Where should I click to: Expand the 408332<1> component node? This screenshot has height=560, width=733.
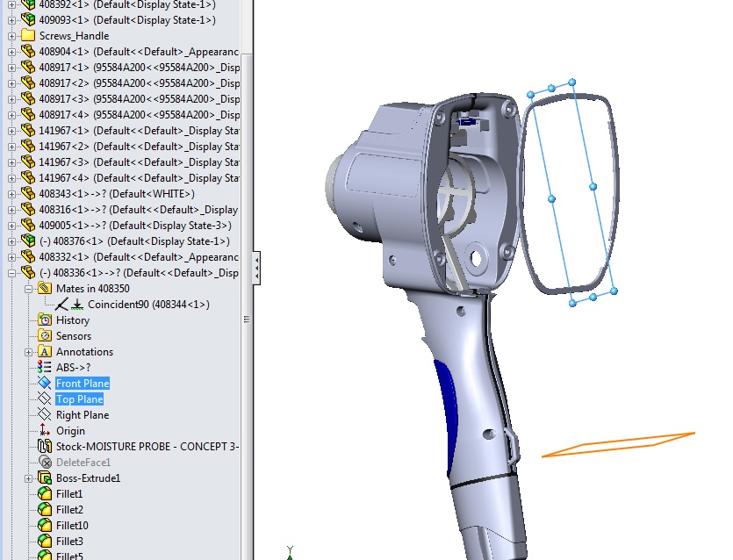tap(11, 257)
